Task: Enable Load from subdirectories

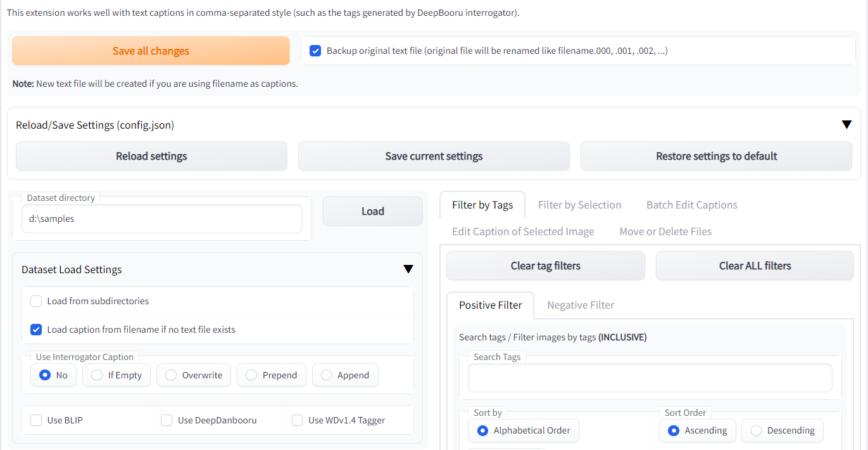Action: point(37,301)
